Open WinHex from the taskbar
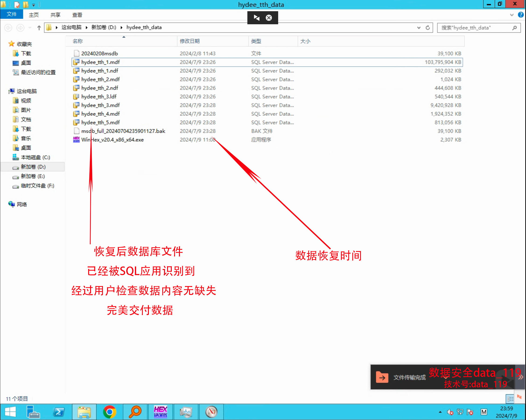Screen dimensions: 526x420 [160, 412]
